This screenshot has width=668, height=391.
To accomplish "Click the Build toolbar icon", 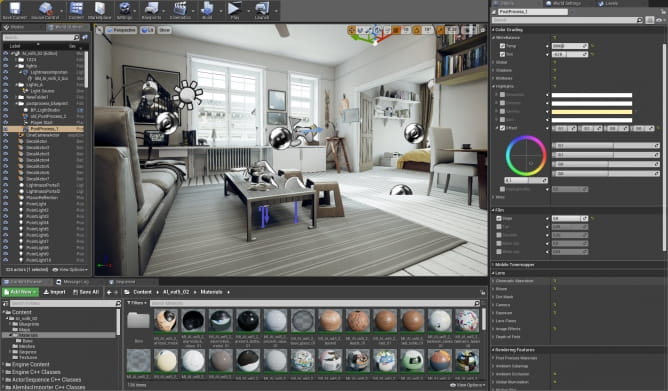I will [x=207, y=9].
